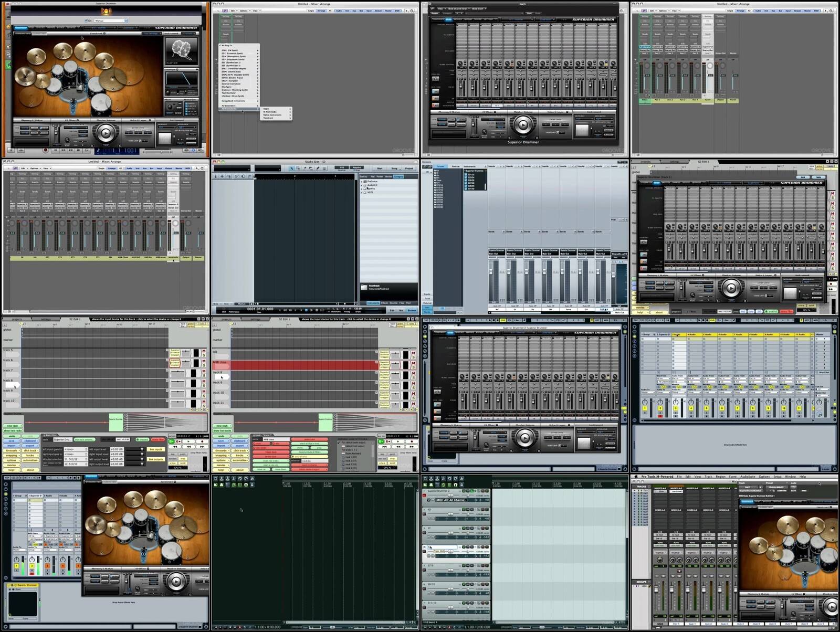Open 'left input goes to' dropdown in Tracktion
840x632 pixels.
coord(76,449)
